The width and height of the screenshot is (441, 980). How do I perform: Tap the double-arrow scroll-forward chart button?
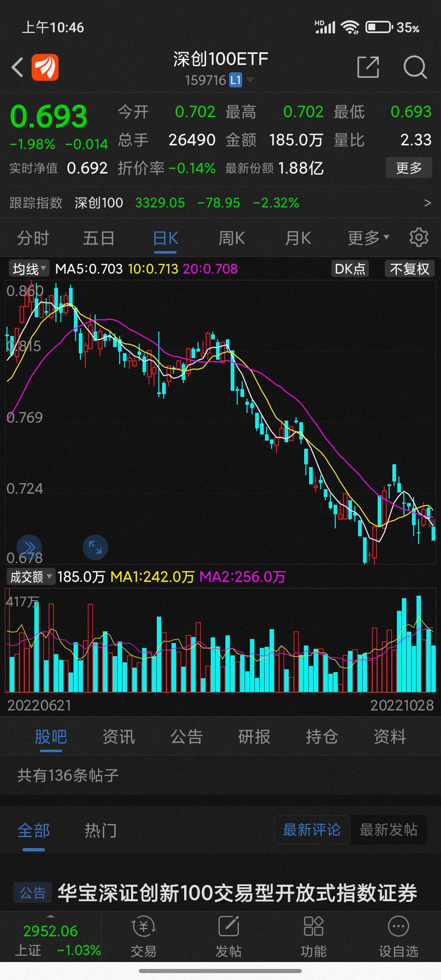[29, 547]
